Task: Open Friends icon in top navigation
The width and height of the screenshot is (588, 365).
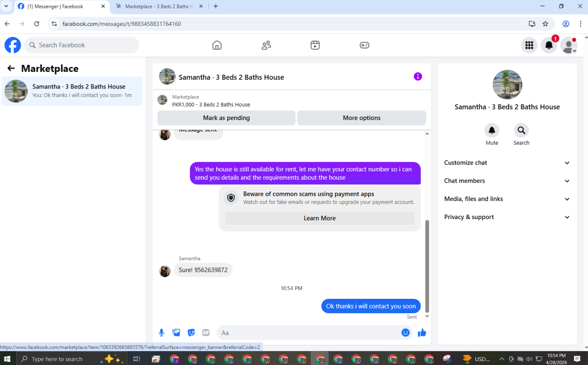Action: point(266,45)
